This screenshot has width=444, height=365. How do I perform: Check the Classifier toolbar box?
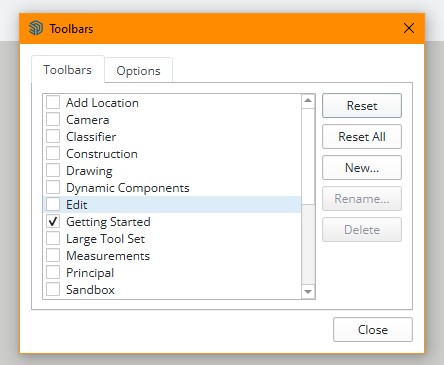point(53,136)
